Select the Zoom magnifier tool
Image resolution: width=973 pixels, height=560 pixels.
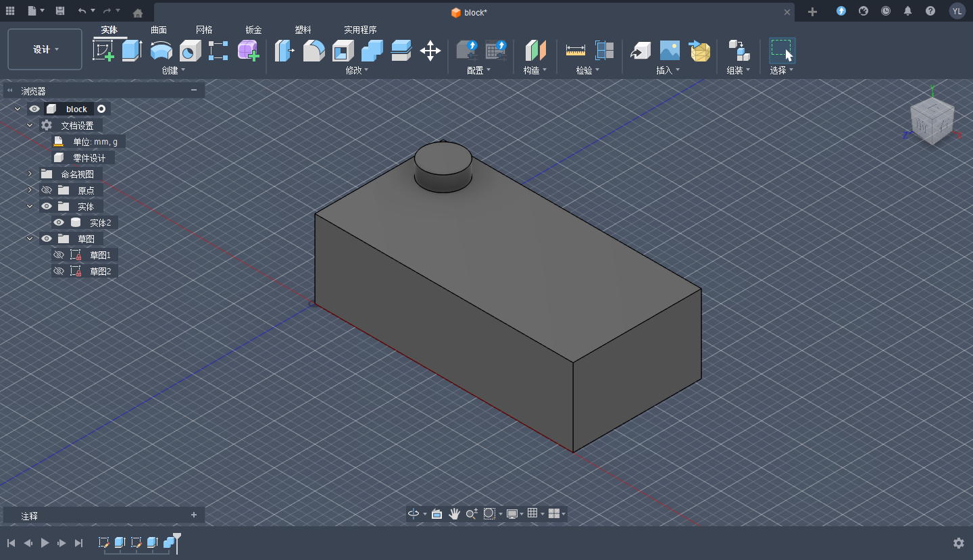coord(472,513)
